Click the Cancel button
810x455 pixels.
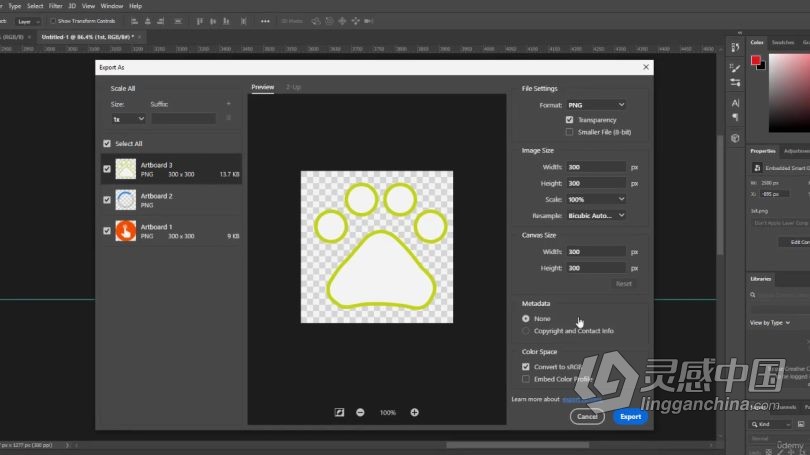tap(587, 417)
